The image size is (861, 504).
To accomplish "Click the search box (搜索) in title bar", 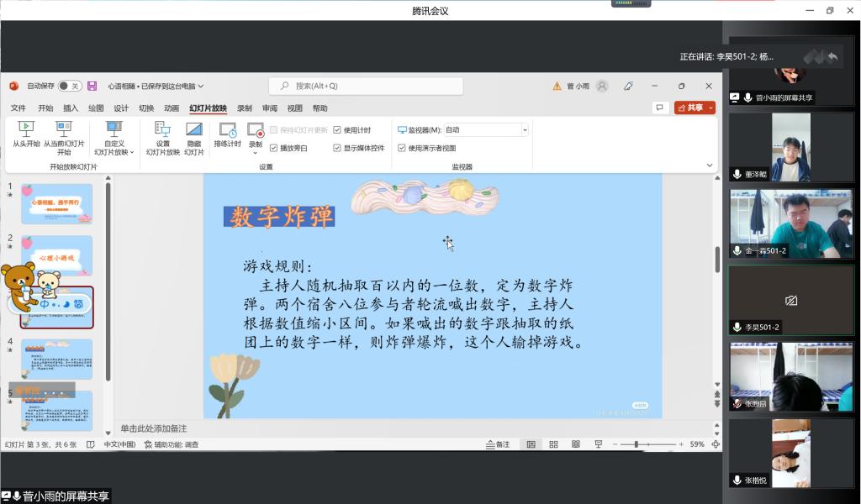I will tap(366, 86).
